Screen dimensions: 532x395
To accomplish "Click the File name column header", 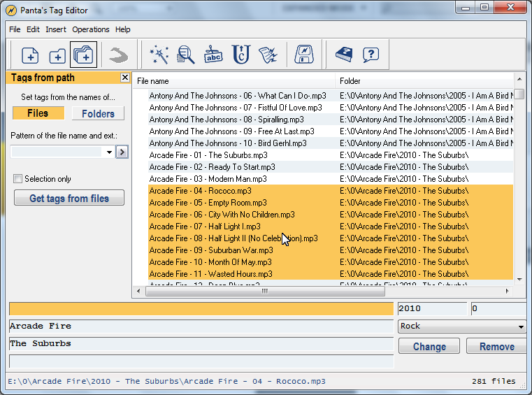I will tap(233, 81).
